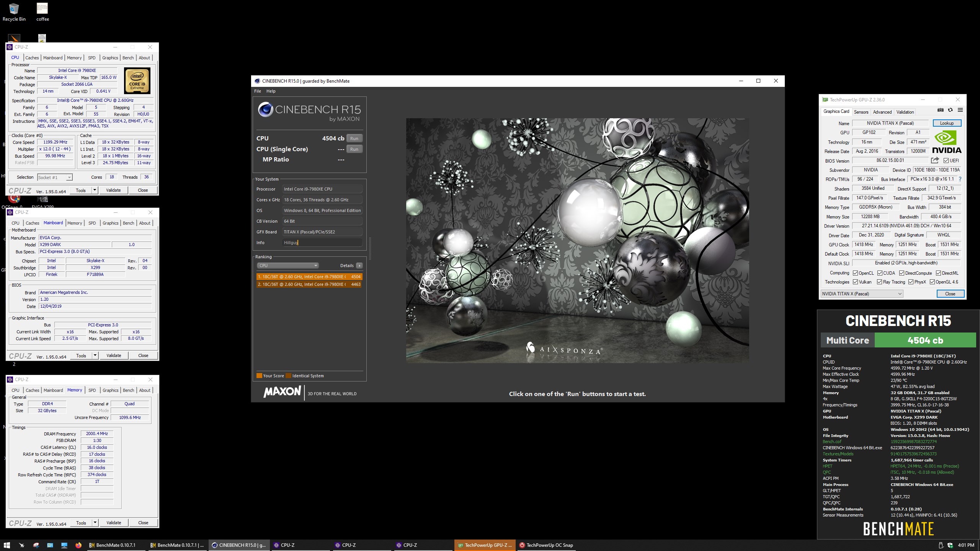Click the MAXON logo in Cinebench

[282, 392]
